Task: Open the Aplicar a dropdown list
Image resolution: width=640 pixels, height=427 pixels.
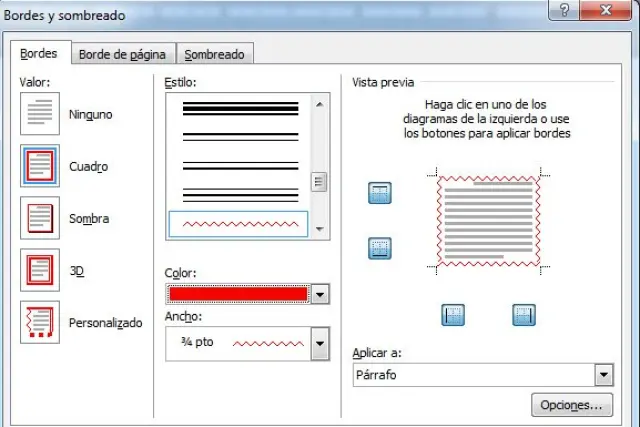Action: [603, 375]
